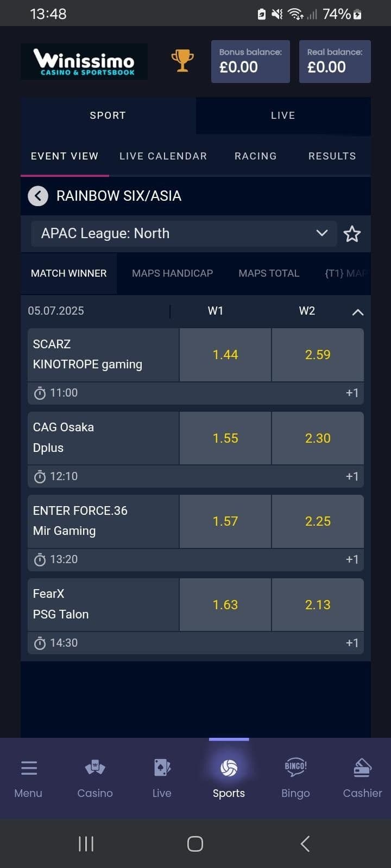The height and width of the screenshot is (868, 391).
Task: Collapse the 05.07.2025 matches list chevron
Action: 357,312
